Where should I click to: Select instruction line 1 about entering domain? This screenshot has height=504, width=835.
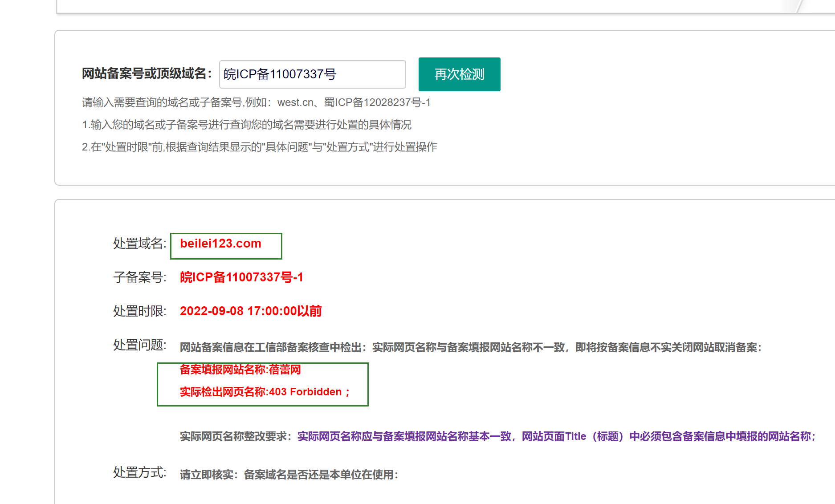tap(246, 125)
